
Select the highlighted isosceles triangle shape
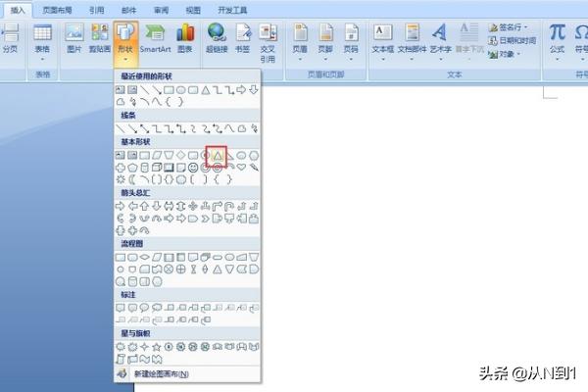[x=216, y=155]
